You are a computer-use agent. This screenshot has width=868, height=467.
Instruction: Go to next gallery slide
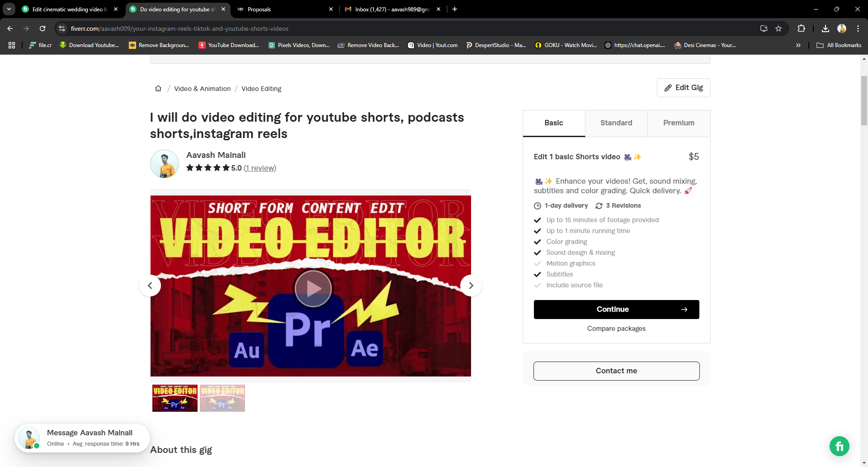471,286
